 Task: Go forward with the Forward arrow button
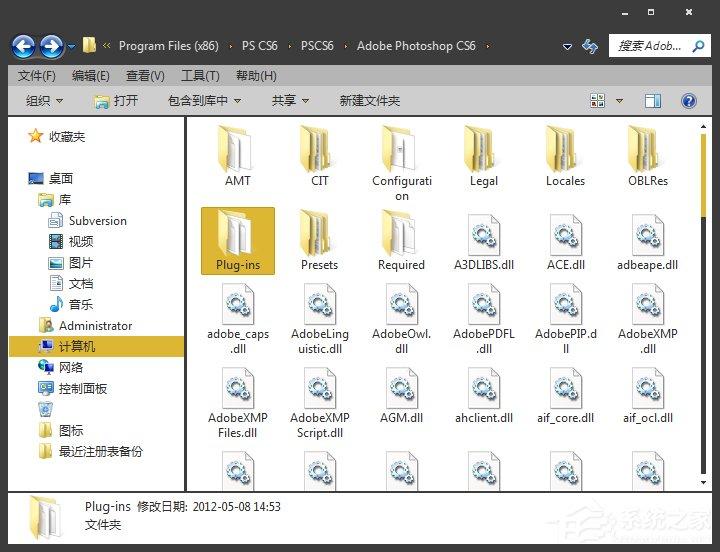52,46
